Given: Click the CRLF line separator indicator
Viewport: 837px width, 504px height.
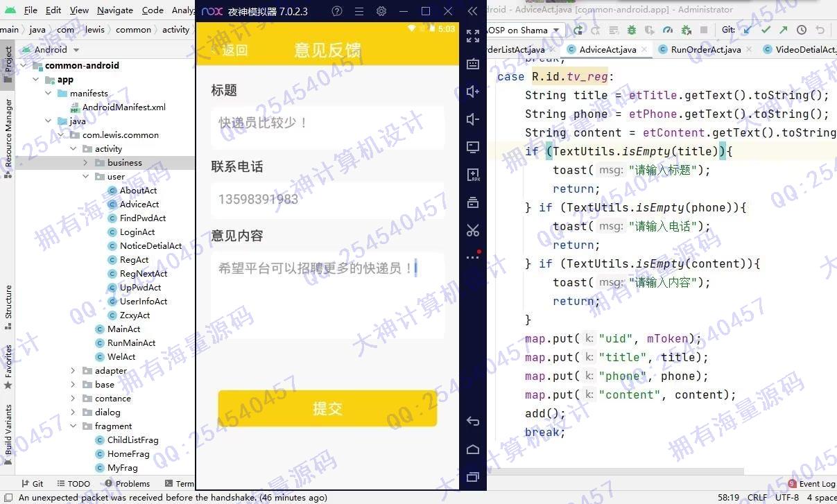Looking at the screenshot, I should 757,497.
